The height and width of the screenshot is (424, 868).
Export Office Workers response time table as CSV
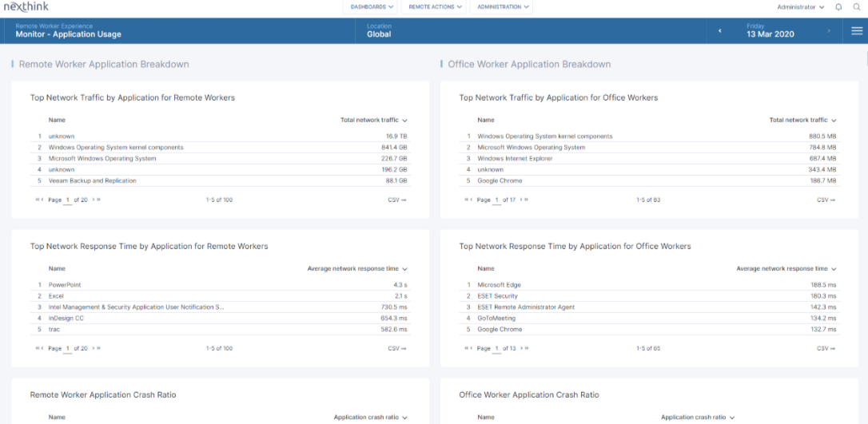826,348
